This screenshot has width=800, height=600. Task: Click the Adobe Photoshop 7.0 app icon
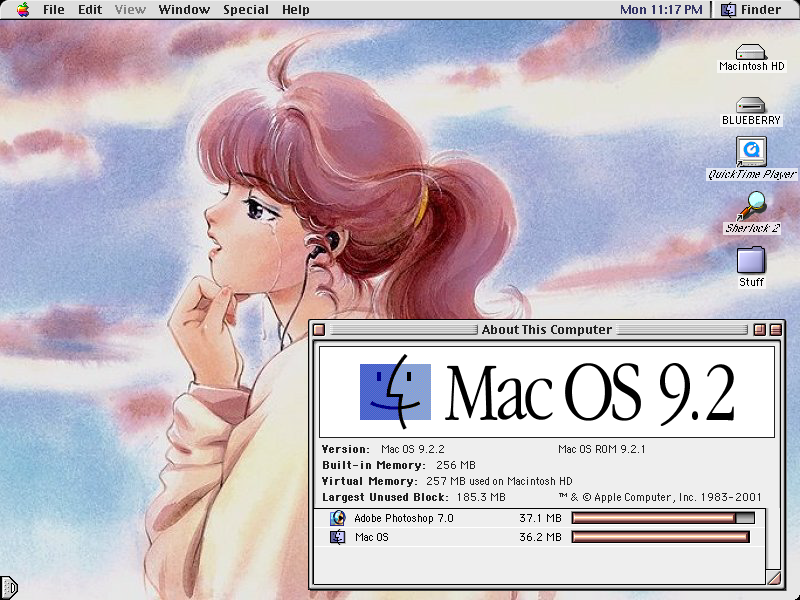[337, 518]
